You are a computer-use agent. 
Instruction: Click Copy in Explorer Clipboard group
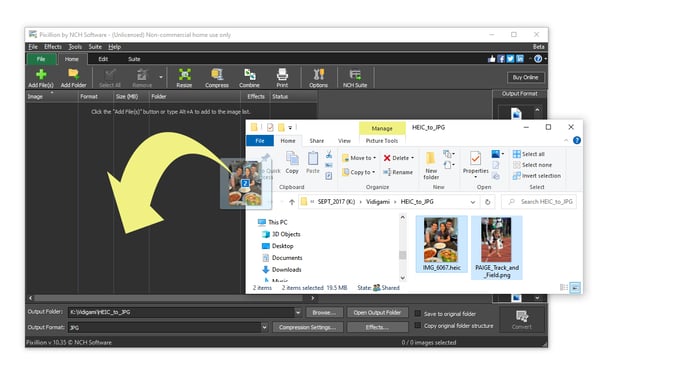coord(292,162)
